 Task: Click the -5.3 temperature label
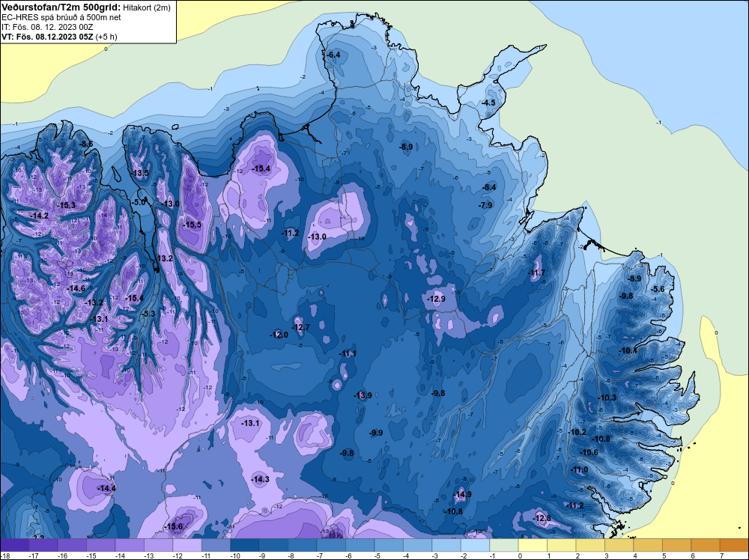148,314
